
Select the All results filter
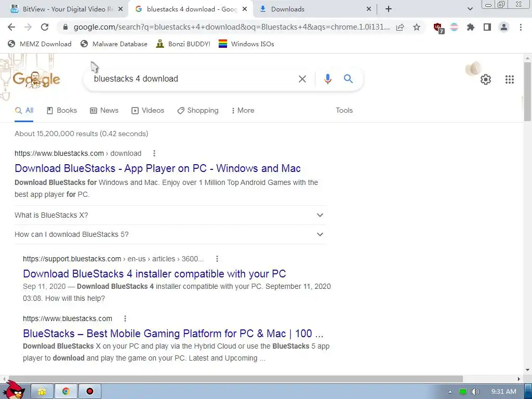(x=24, y=111)
